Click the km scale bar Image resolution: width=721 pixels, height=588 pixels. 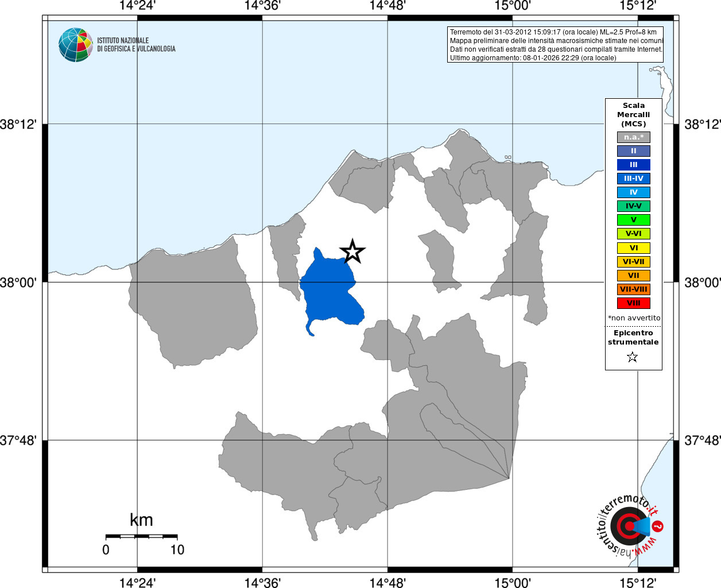(x=141, y=536)
